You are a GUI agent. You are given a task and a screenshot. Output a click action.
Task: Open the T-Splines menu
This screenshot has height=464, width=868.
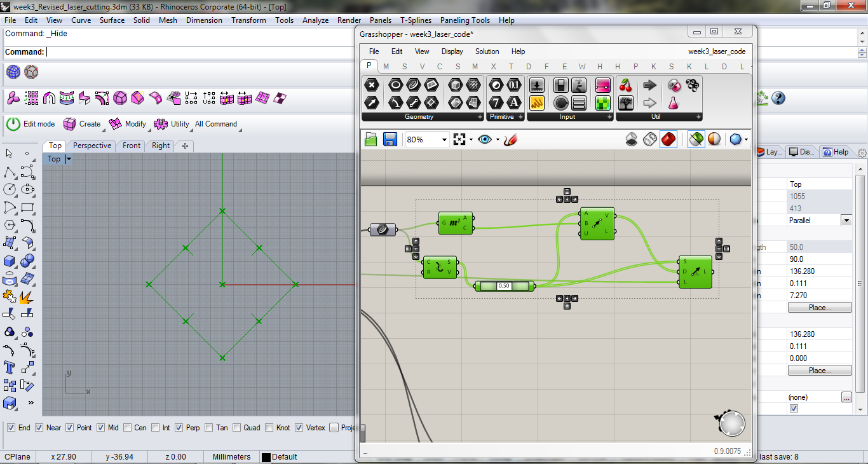click(416, 20)
